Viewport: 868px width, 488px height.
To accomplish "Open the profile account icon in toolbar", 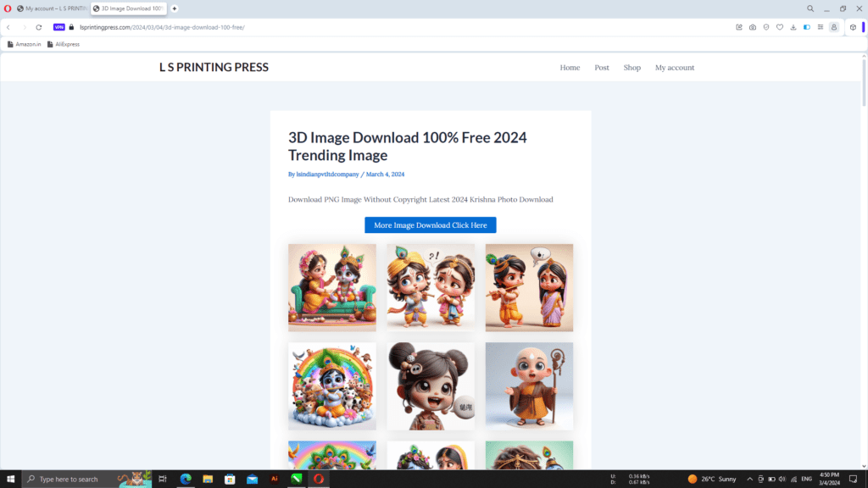I will [834, 27].
